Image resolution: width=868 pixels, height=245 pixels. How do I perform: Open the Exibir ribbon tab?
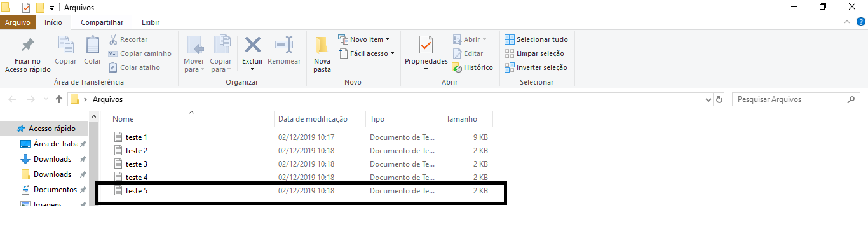pos(151,22)
